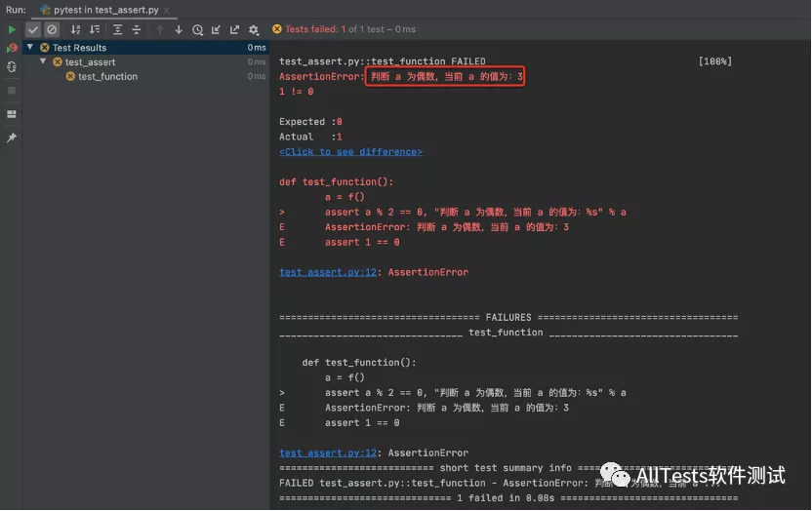Collapse all test result nodes
812x511 pixels.
pyautogui.click(x=137, y=29)
